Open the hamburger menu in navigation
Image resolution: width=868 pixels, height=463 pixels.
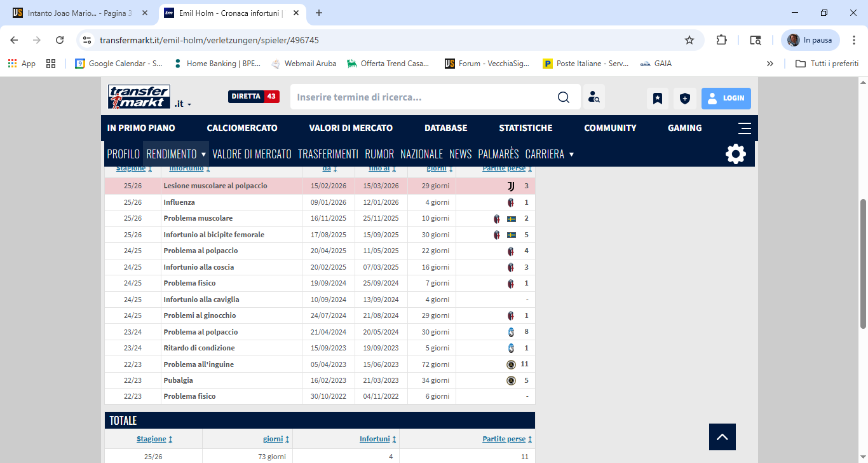pos(745,128)
